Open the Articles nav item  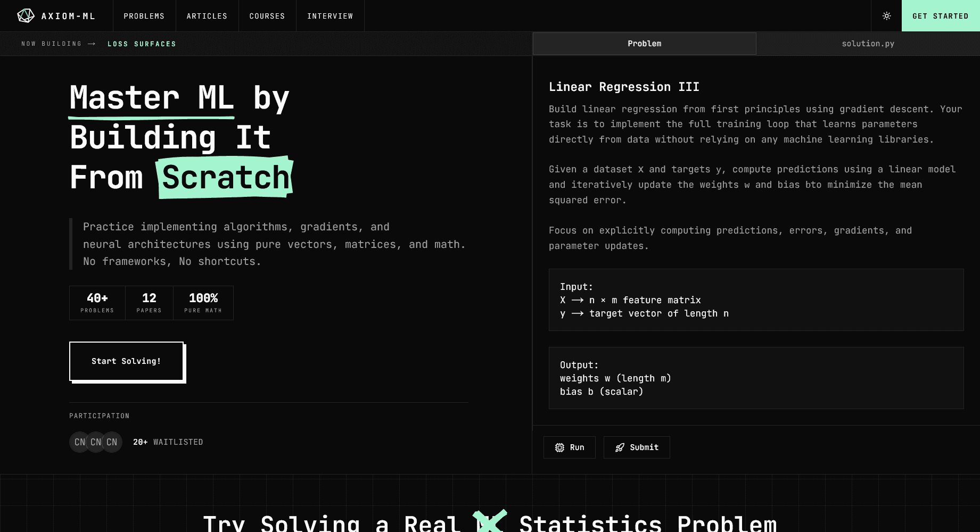tap(207, 16)
